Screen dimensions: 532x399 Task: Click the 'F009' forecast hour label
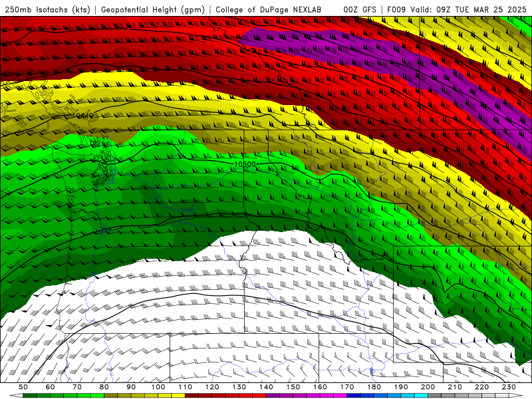[396, 10]
